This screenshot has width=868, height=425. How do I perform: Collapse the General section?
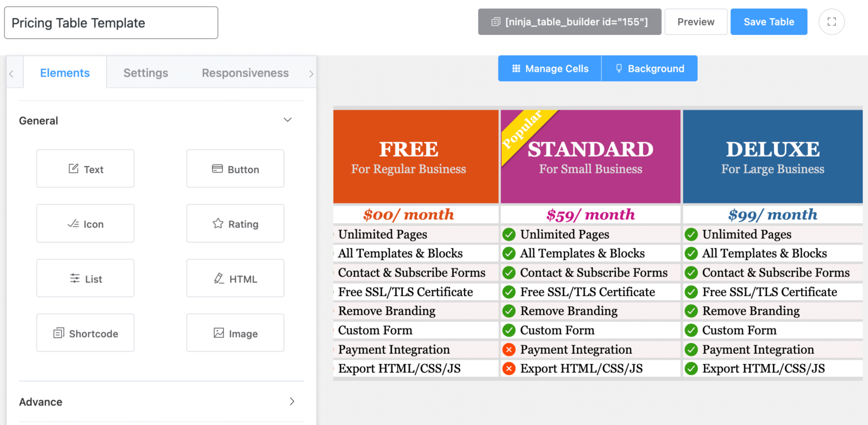pos(288,120)
